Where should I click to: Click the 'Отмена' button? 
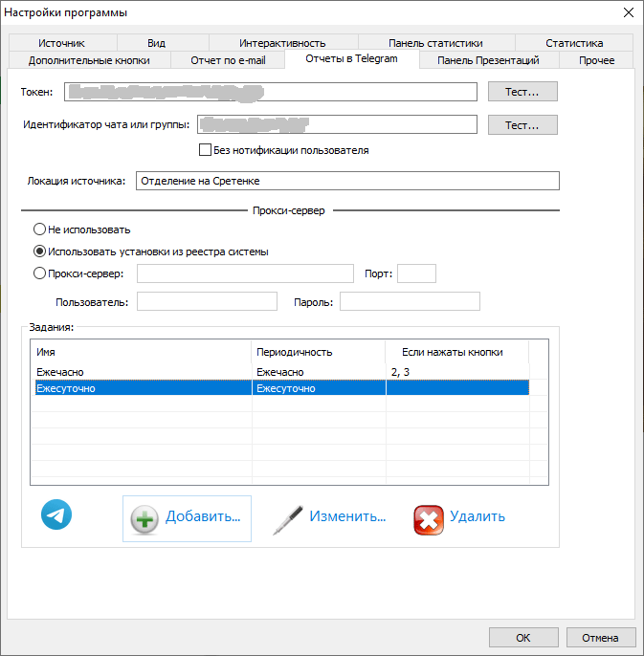[x=600, y=638]
